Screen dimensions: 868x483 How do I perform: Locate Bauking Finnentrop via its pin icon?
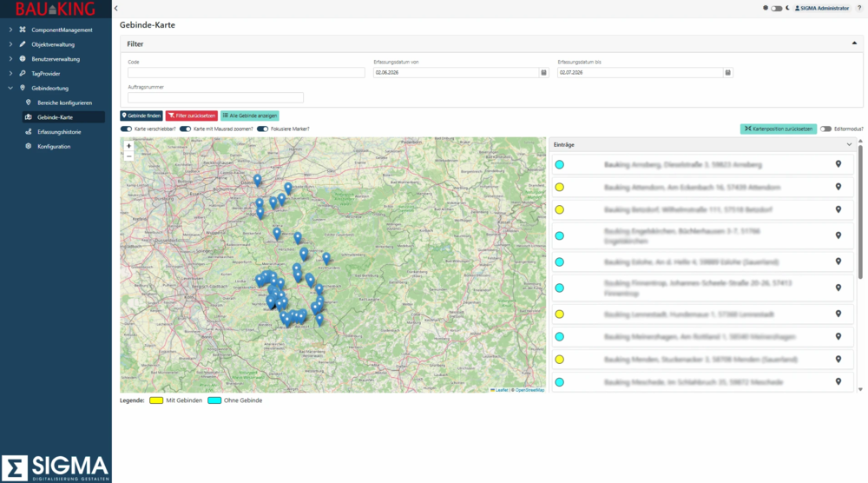coord(838,288)
